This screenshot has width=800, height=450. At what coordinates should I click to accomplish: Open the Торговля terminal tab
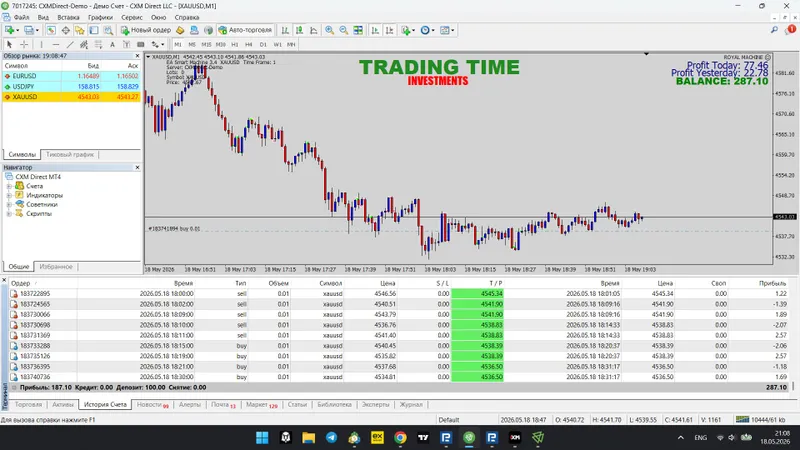tap(28, 405)
